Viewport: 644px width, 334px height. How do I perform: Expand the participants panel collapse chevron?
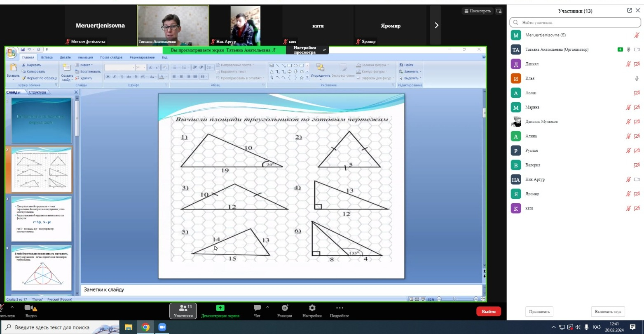tap(637, 11)
